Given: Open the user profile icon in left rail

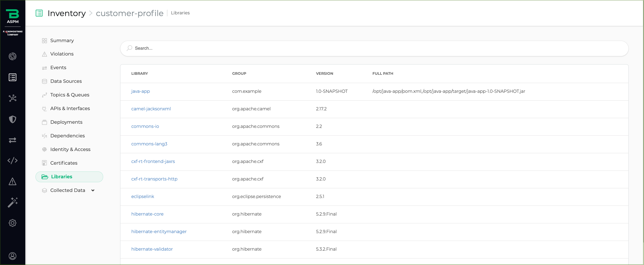Looking at the screenshot, I should [12, 256].
